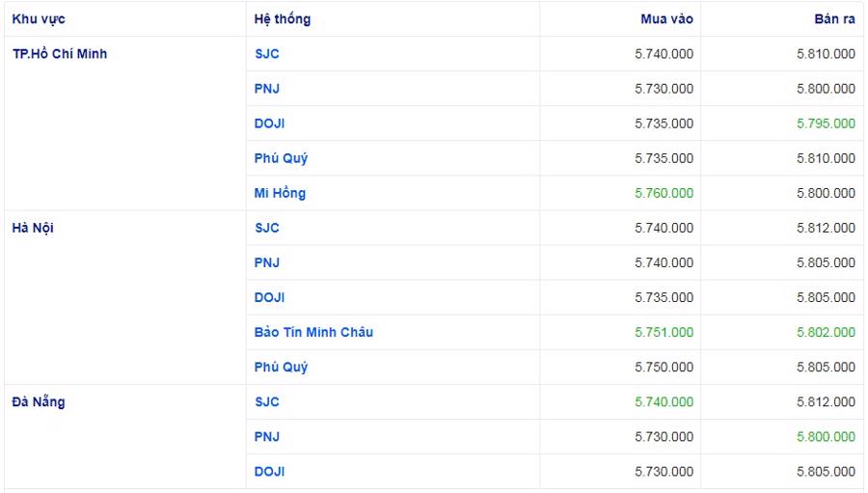The height and width of the screenshot is (493, 868).
Task: Open the SJC link under TP.Hồ Chí Minh
Action: tap(267, 54)
